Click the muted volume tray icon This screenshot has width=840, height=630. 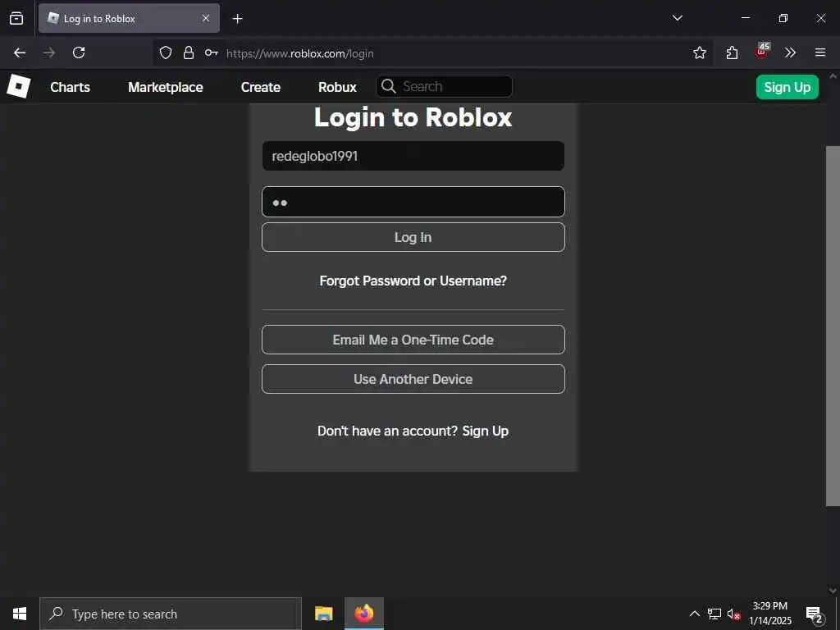tap(733, 614)
